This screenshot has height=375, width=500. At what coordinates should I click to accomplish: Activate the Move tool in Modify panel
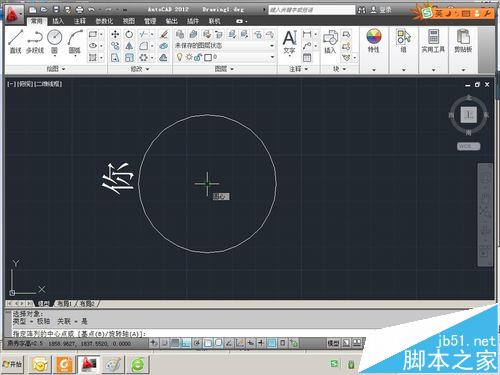[115, 34]
